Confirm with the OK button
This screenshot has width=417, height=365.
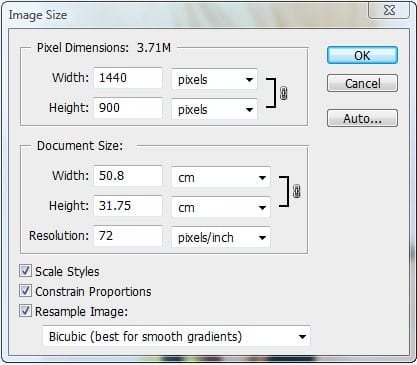point(362,55)
